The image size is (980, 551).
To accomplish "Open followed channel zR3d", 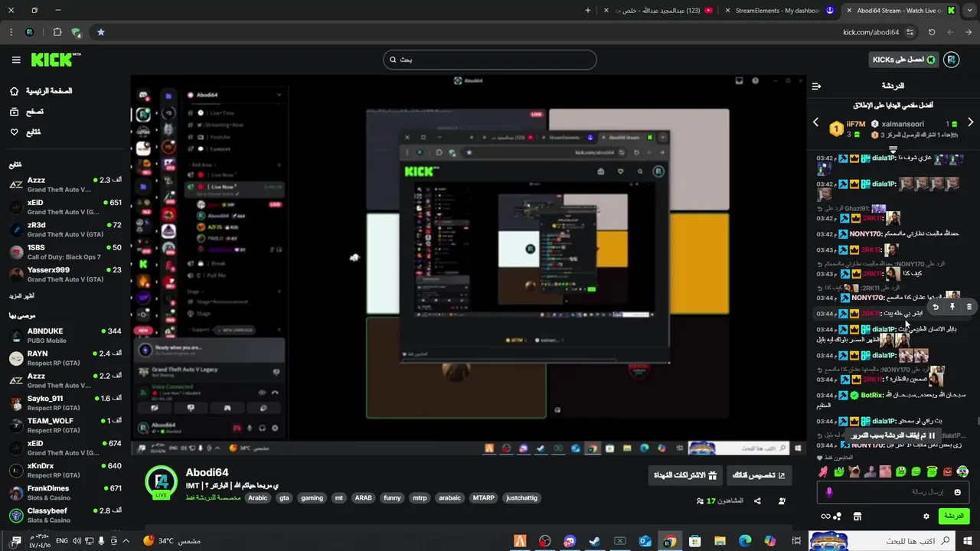I will click(65, 230).
